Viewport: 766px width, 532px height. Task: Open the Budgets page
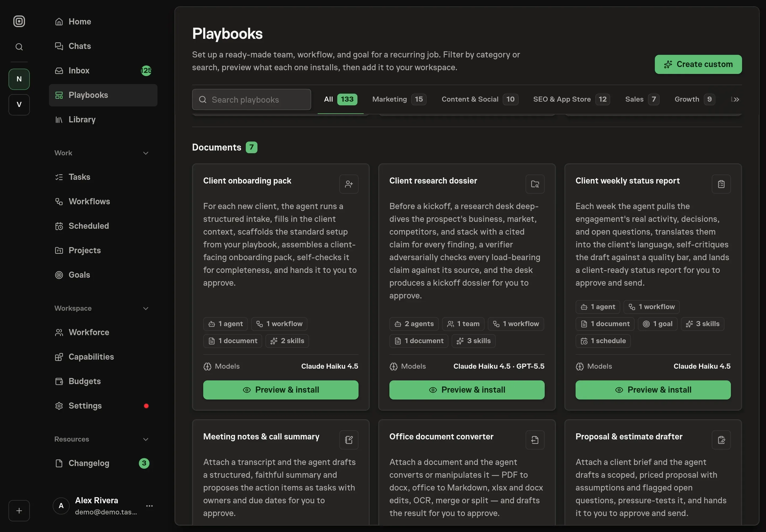[103, 381]
